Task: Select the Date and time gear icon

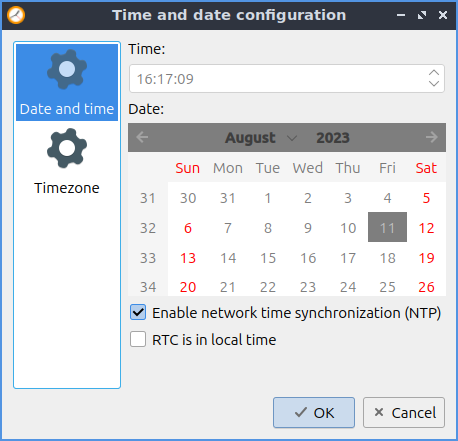Action: tap(67, 69)
